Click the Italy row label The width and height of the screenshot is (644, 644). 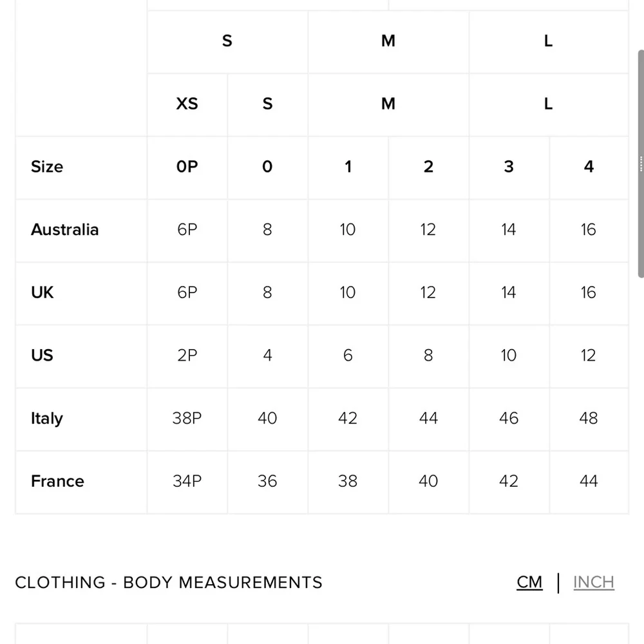(x=47, y=419)
